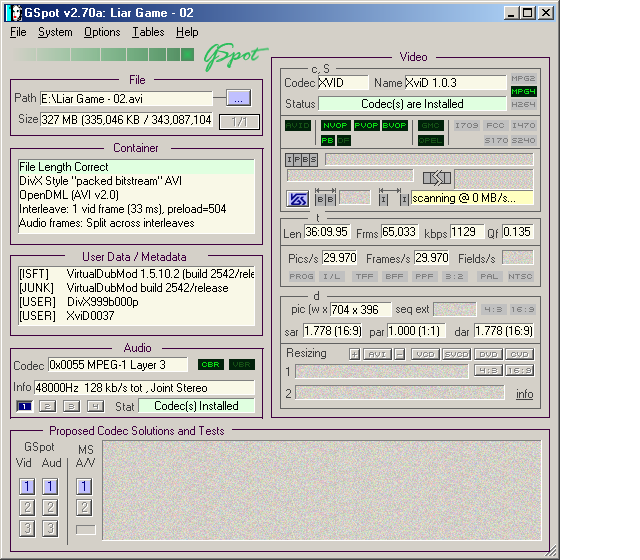Click the green progress bar
The height and width of the screenshot is (560, 640).
[x=103, y=54]
